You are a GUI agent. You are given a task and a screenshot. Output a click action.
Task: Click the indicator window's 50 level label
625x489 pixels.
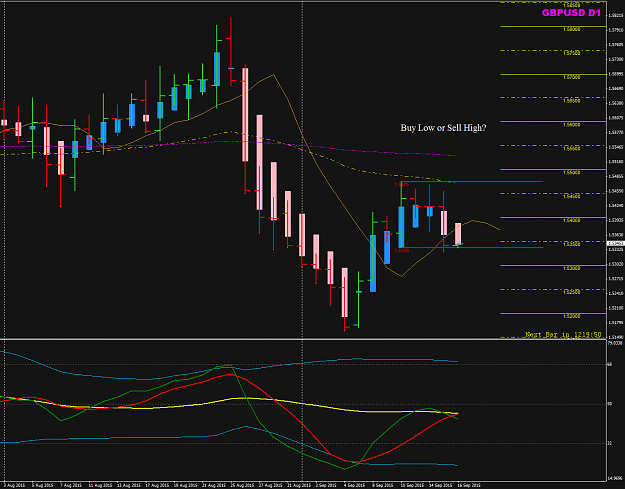coord(609,404)
